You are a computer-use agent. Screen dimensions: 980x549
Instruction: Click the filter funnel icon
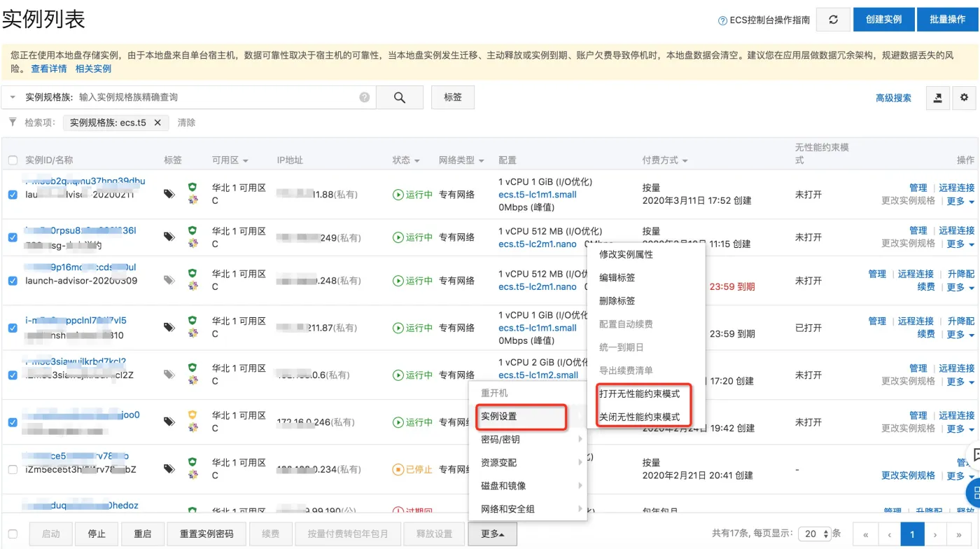(x=13, y=122)
